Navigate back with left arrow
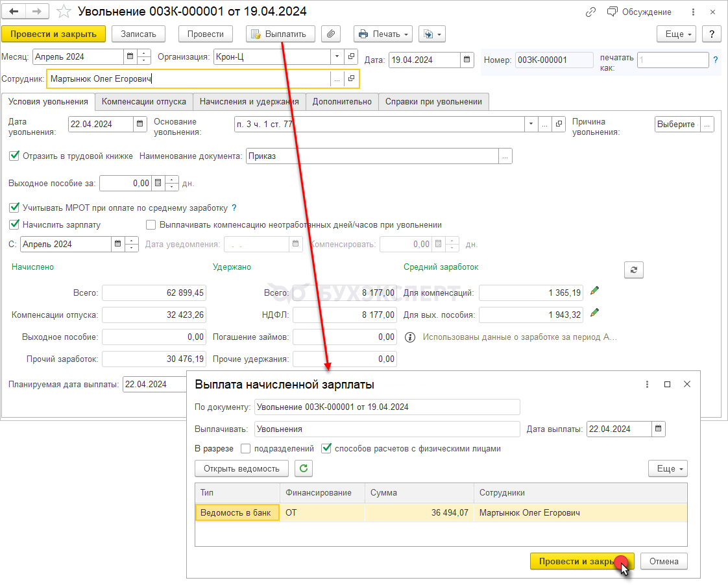Screen dimensions: 728x587 point(14,12)
